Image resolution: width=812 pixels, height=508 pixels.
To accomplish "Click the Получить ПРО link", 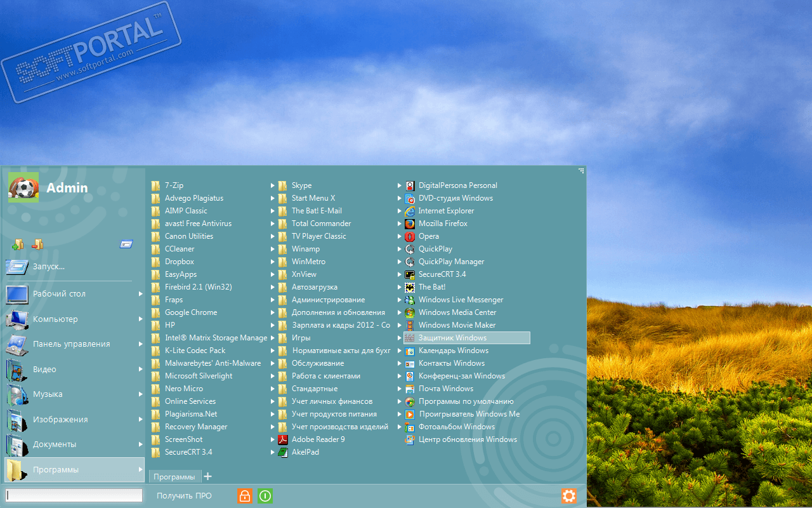I will click(184, 496).
